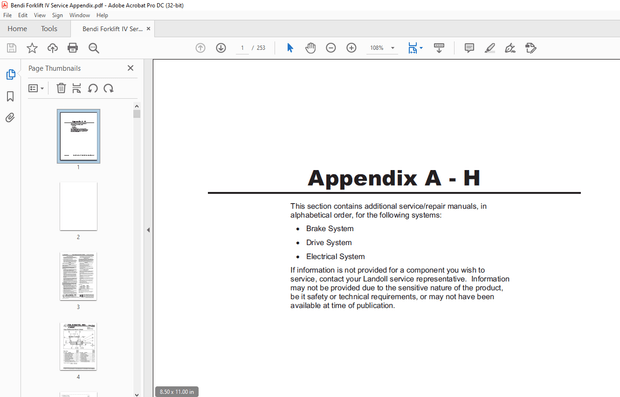Open the Edit menu
Image resolution: width=620 pixels, height=397 pixels.
click(23, 15)
